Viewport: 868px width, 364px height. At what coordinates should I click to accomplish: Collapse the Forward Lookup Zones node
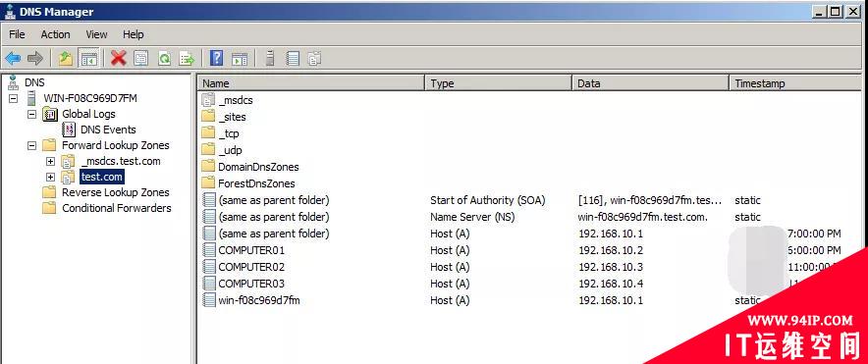point(31,145)
